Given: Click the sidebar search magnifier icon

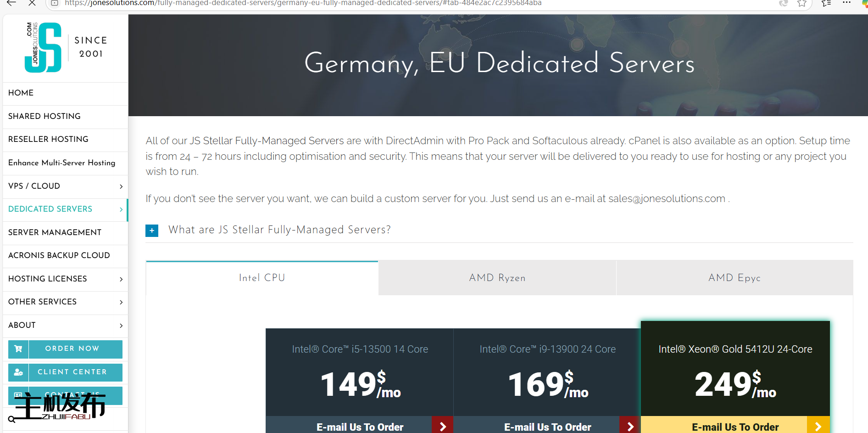Looking at the screenshot, I should 11,419.
